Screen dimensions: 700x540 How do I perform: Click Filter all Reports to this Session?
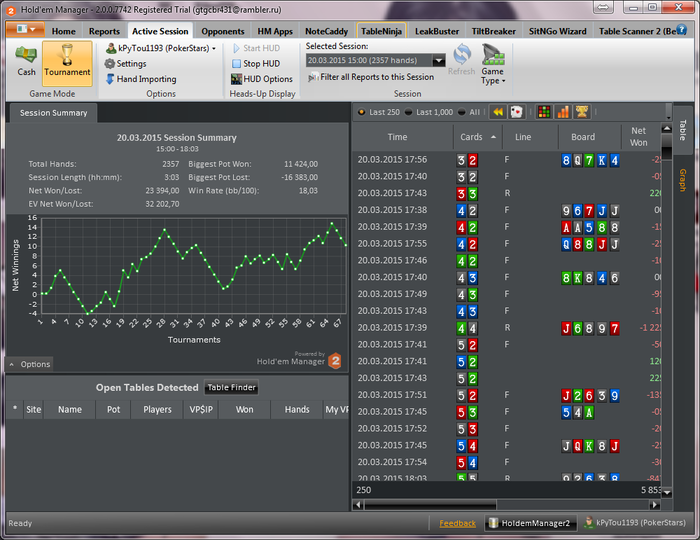371,77
